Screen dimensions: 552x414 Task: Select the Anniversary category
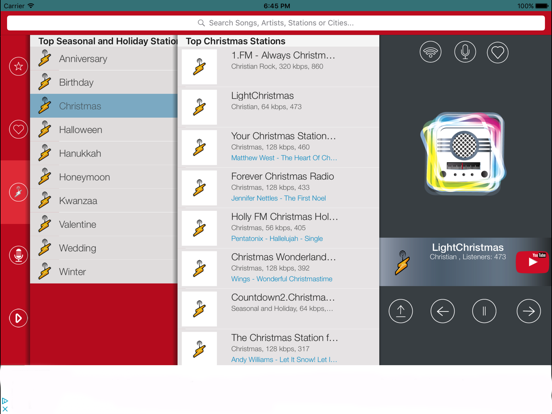[x=104, y=59]
